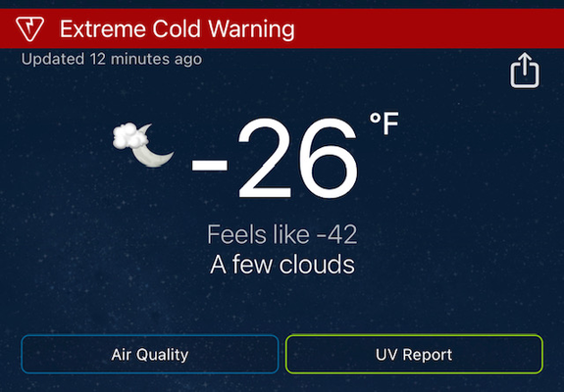564x392 pixels.
Task: Tap the minus sign of the temperature
Action: pyautogui.click(x=210, y=167)
